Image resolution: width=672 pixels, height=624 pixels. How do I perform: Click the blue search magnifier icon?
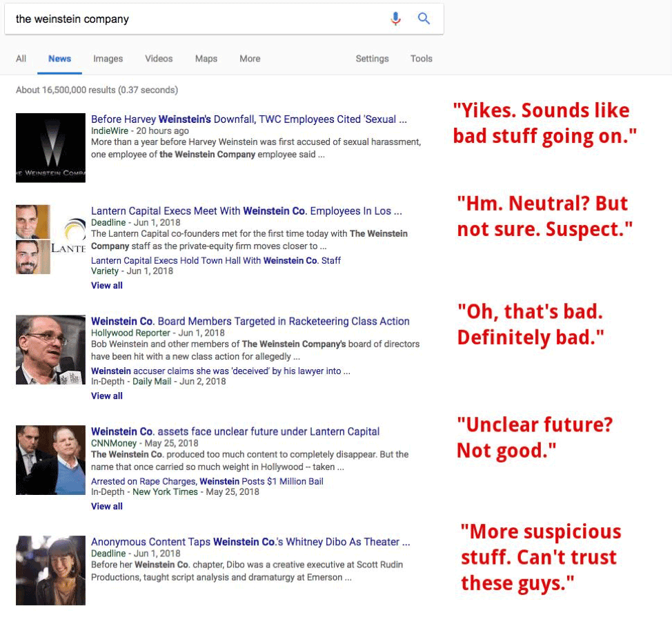(x=423, y=19)
